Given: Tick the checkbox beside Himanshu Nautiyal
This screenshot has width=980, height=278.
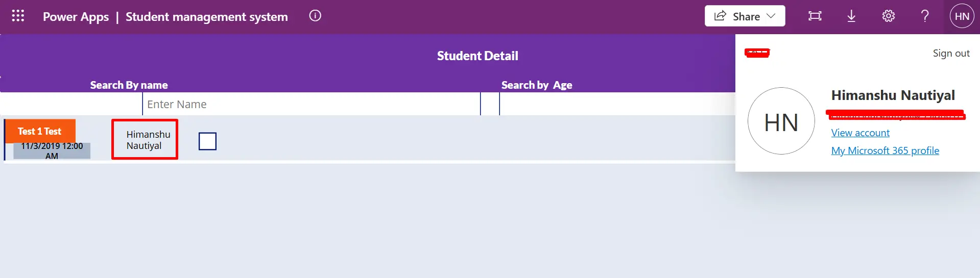Looking at the screenshot, I should click(x=207, y=141).
